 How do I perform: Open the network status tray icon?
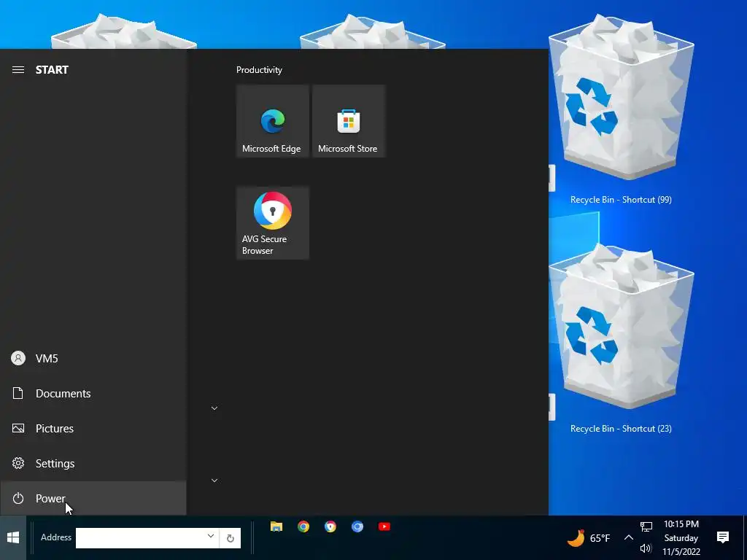click(x=646, y=526)
